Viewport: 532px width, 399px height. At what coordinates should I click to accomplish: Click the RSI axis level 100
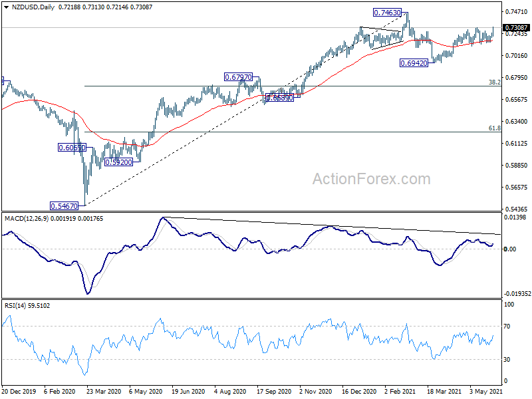pyautogui.click(x=509, y=305)
